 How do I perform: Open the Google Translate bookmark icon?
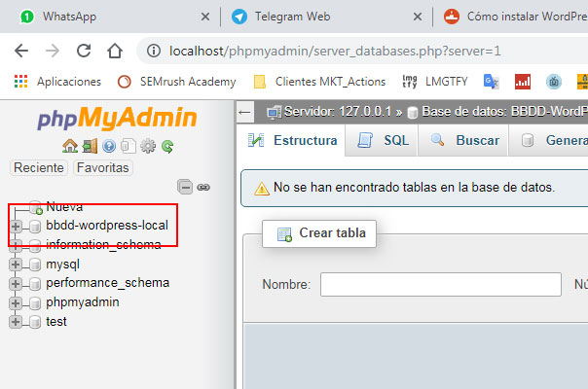pyautogui.click(x=491, y=82)
